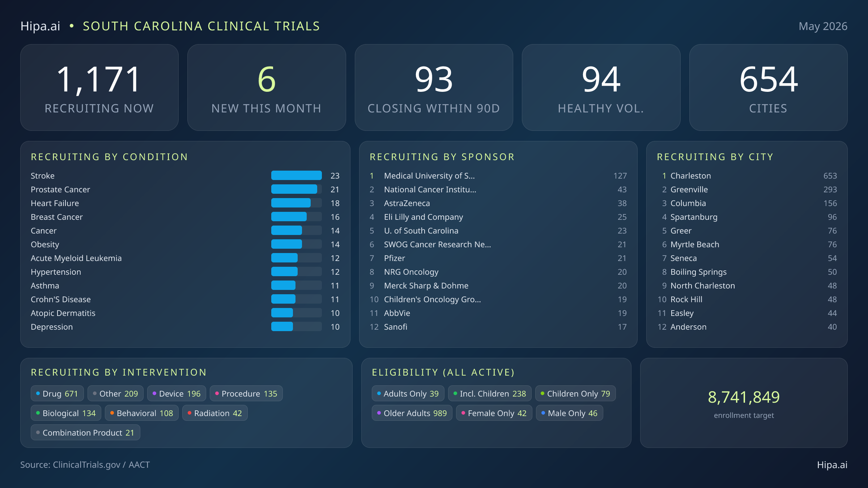Click the Asthma condition label
Image resolution: width=868 pixels, height=488 pixels.
point(45,286)
